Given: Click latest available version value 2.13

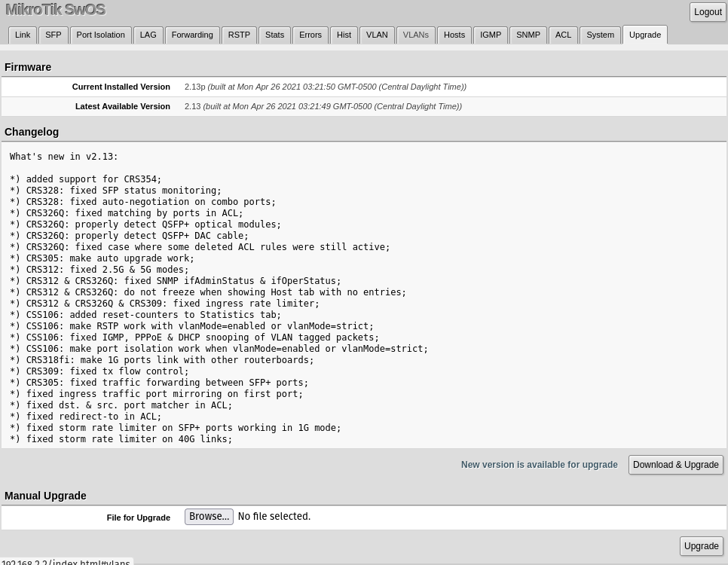Looking at the screenshot, I should click(x=192, y=106).
